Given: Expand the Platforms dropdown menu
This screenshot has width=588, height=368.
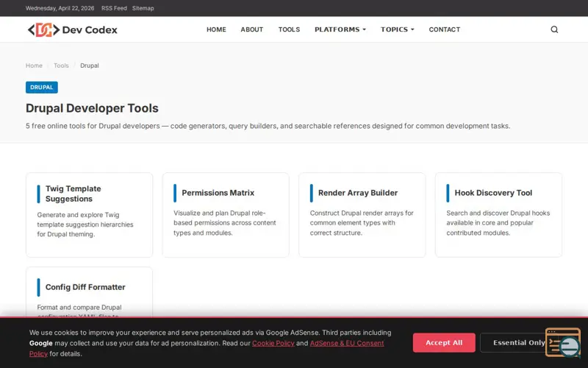Looking at the screenshot, I should (340, 29).
